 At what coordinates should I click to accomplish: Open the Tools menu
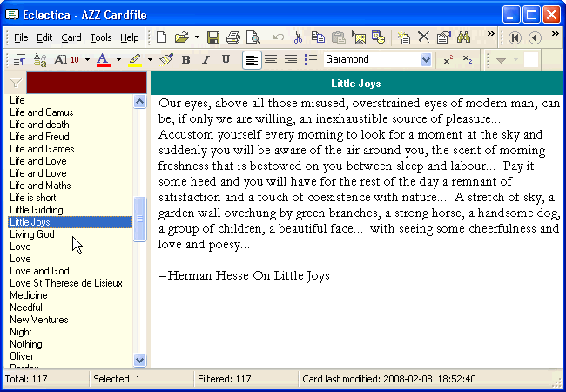coord(101,37)
